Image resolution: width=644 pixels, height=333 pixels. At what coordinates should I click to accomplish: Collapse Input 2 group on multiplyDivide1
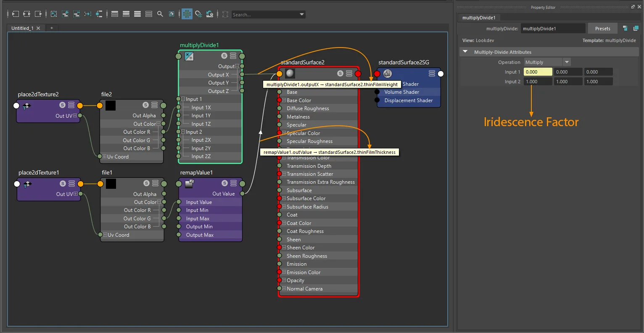pyautogui.click(x=183, y=132)
